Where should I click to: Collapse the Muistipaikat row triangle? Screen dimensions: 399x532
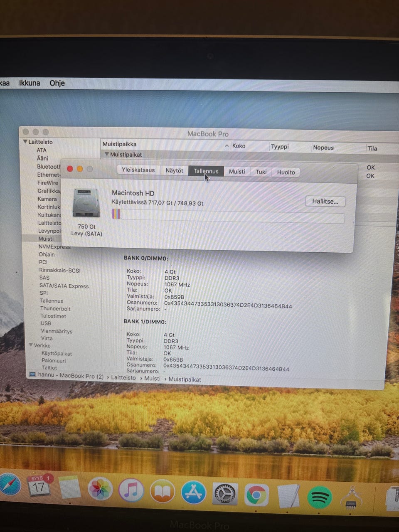click(107, 154)
